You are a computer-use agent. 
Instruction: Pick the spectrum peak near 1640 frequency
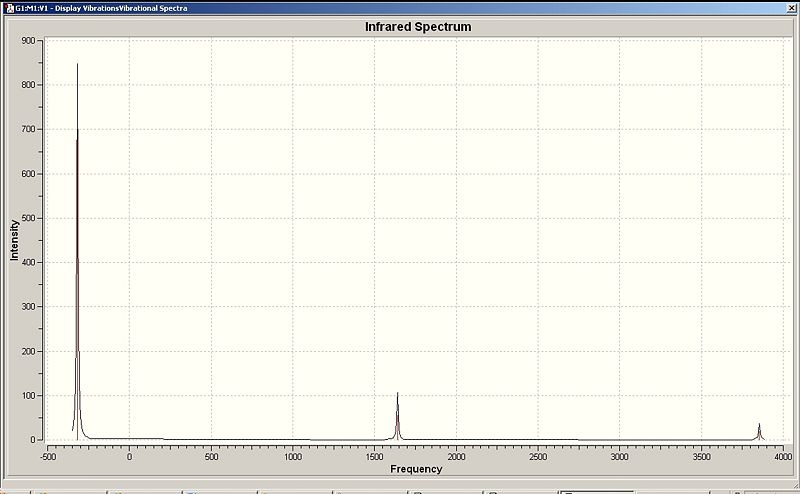click(397, 416)
